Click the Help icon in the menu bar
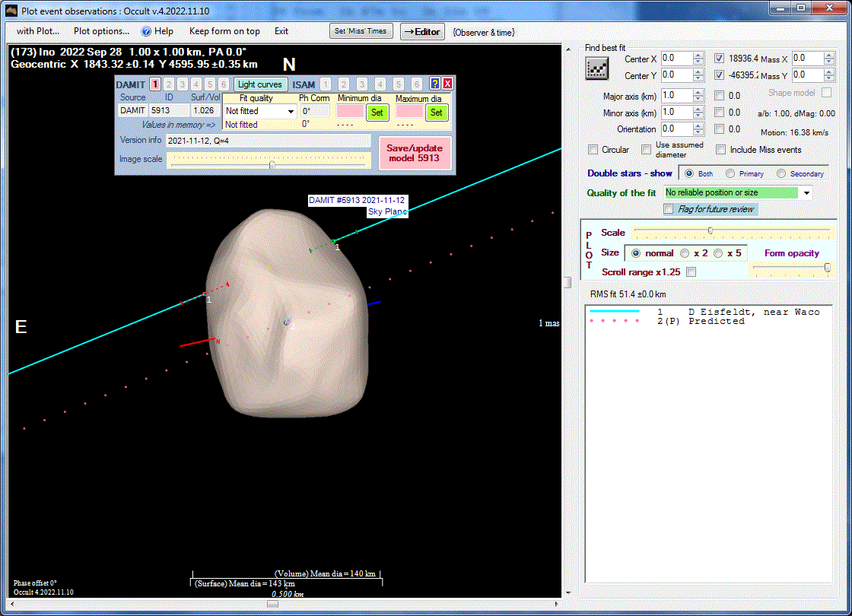Viewport: 852px width, 616px height. (147, 31)
